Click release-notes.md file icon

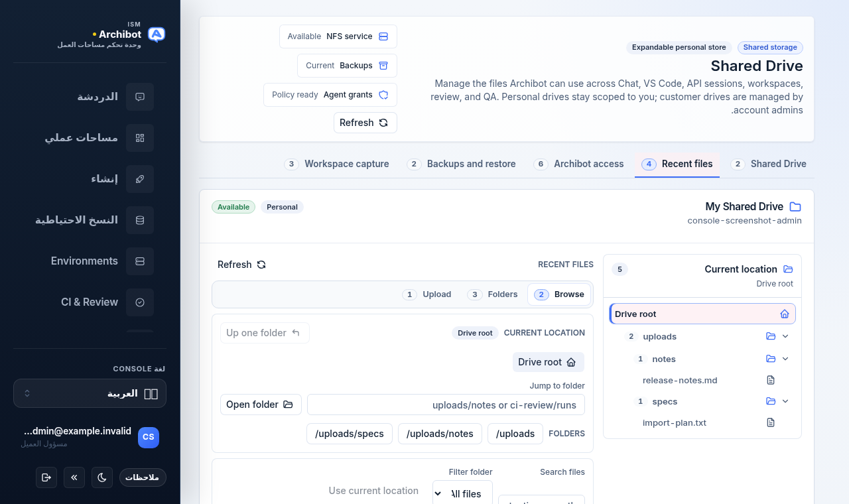[x=771, y=381]
